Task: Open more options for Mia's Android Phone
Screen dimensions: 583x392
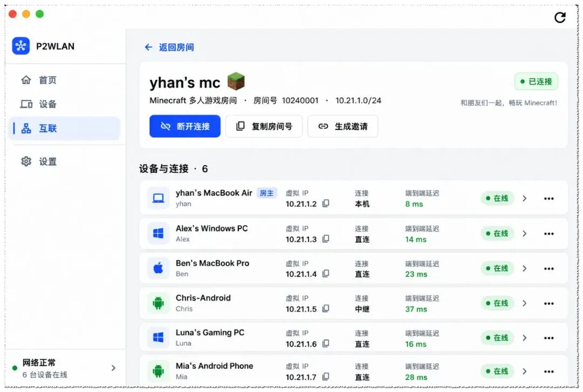Action: [549, 371]
